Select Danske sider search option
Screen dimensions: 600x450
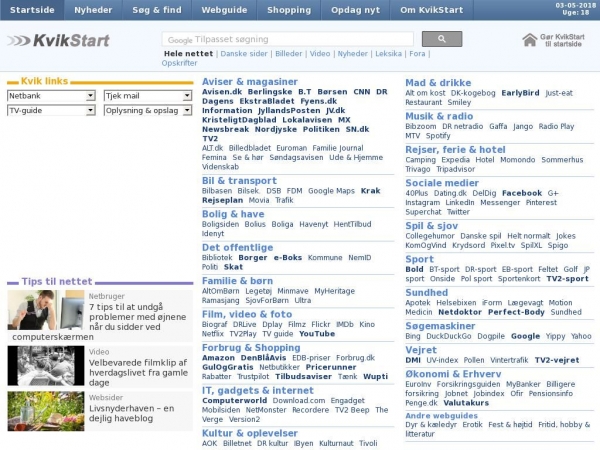[244, 53]
